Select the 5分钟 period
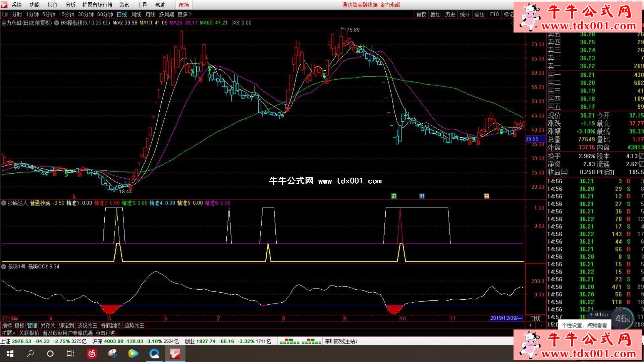Screen dimensions: 644x362 (49, 14)
